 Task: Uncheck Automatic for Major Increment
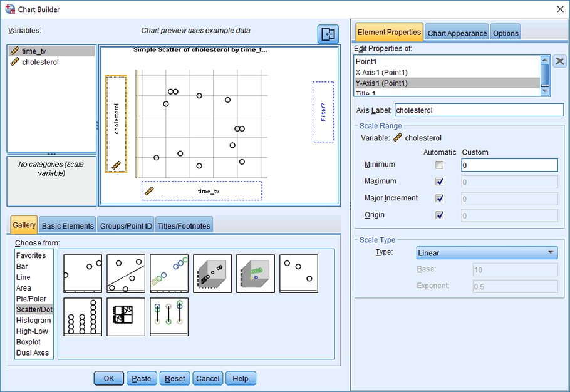pos(439,199)
